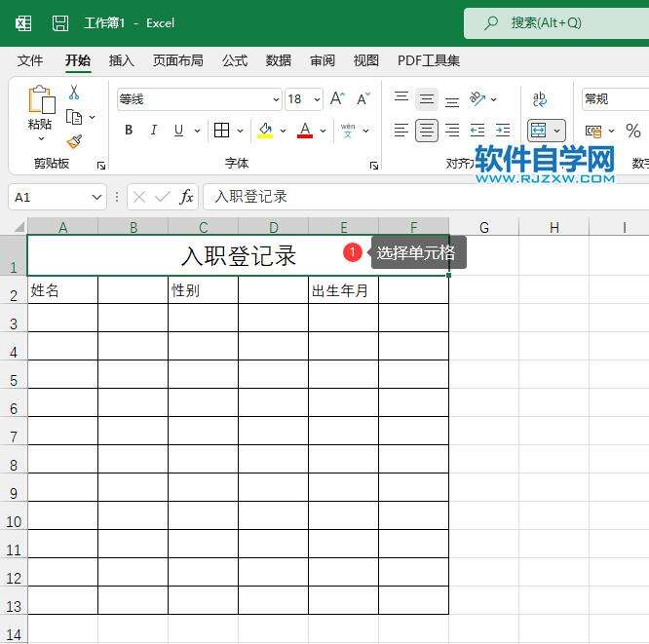Expand the Copy options arrow

coord(93,118)
